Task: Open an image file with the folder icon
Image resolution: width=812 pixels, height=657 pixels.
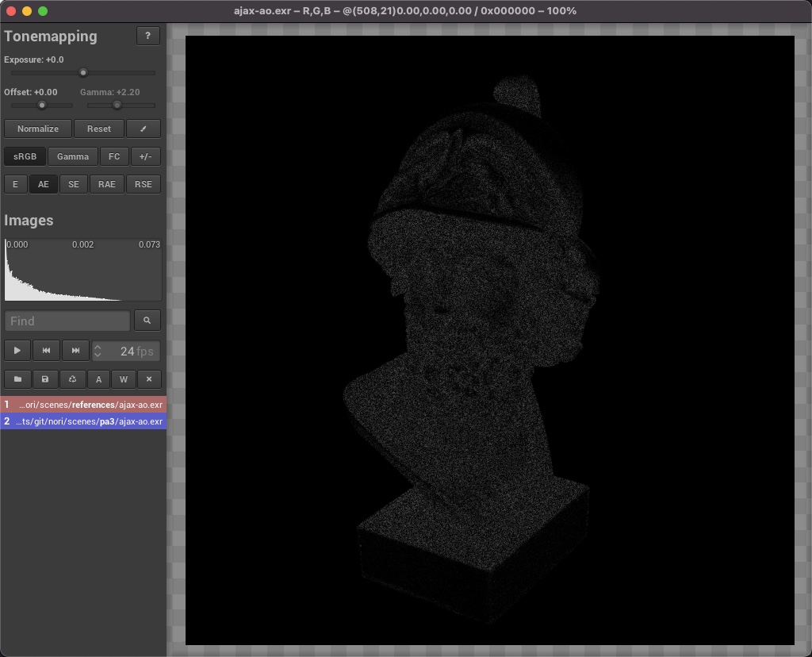Action: [17, 379]
